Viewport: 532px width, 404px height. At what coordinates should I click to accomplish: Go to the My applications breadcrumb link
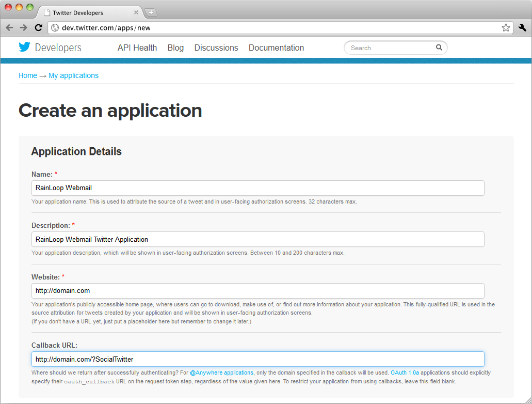[73, 75]
